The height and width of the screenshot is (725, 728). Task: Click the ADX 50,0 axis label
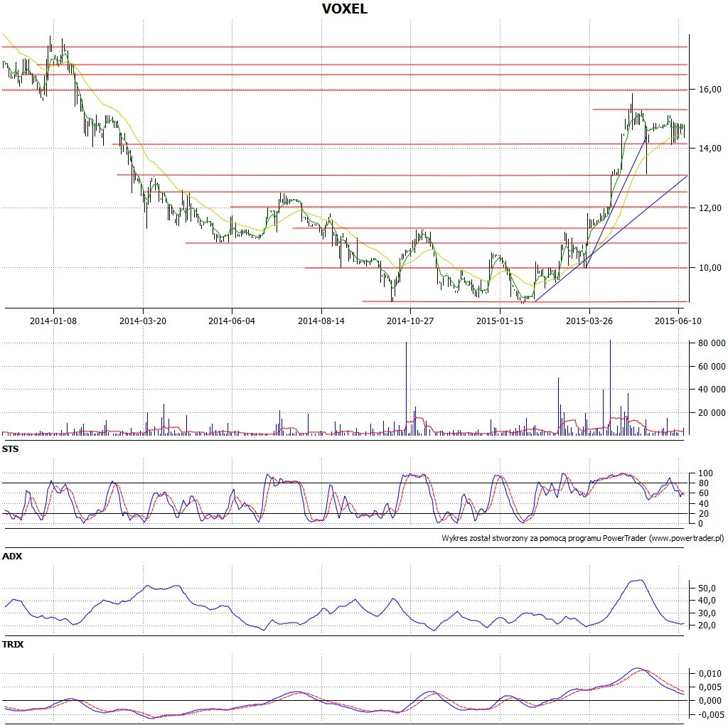pos(707,589)
